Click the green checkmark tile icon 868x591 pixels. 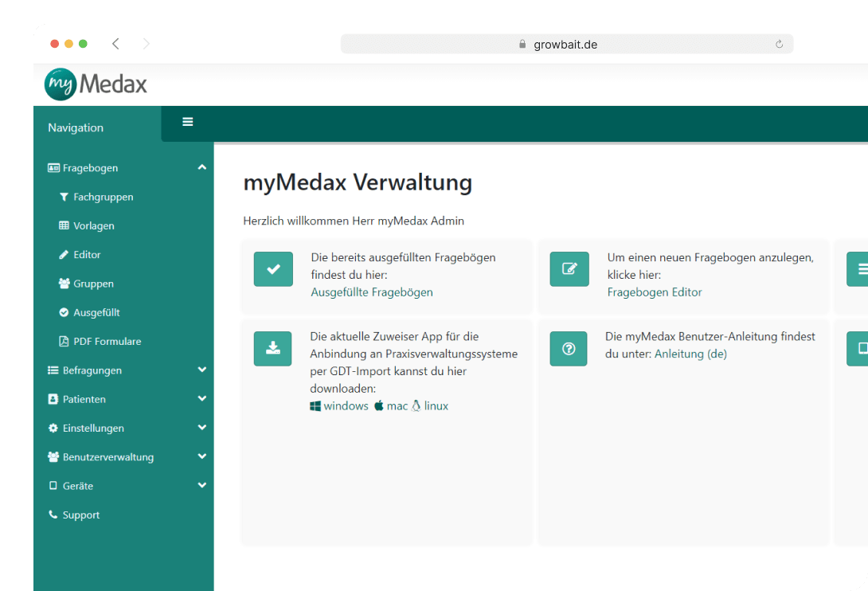click(x=273, y=269)
